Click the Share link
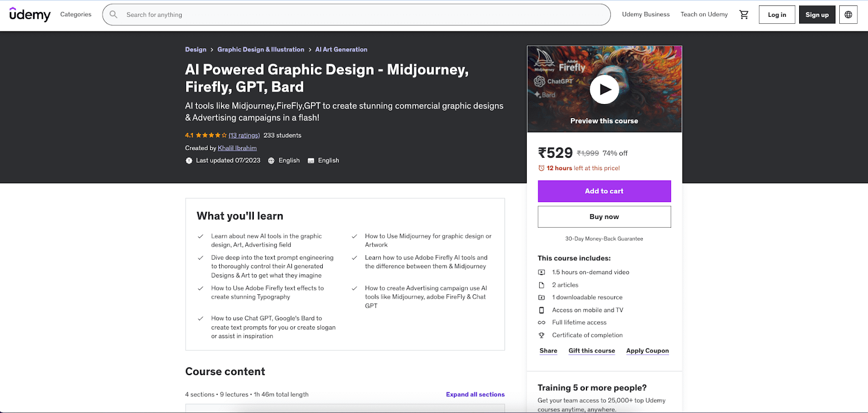This screenshot has width=868, height=413. tap(548, 351)
